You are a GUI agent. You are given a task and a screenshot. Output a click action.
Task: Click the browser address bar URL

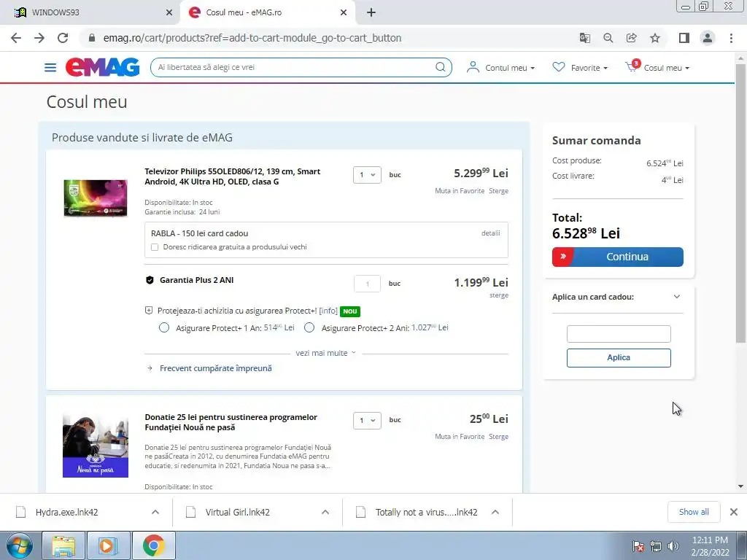(252, 38)
